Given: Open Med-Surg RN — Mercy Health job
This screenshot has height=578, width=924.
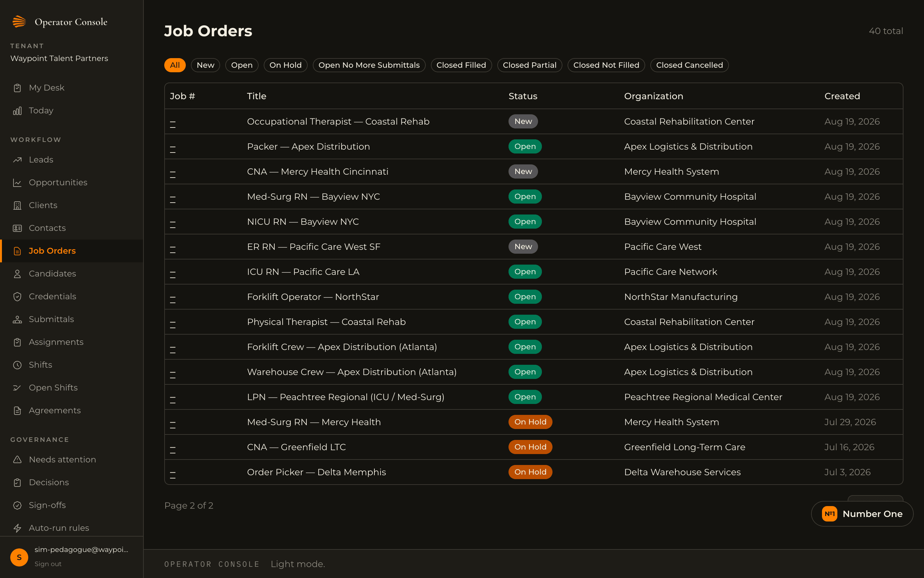Looking at the screenshot, I should 534,422.
